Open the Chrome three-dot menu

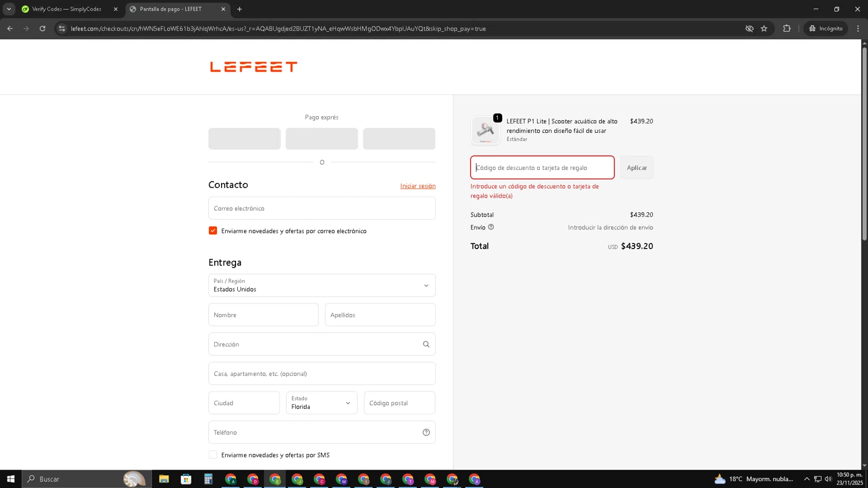coord(858,28)
